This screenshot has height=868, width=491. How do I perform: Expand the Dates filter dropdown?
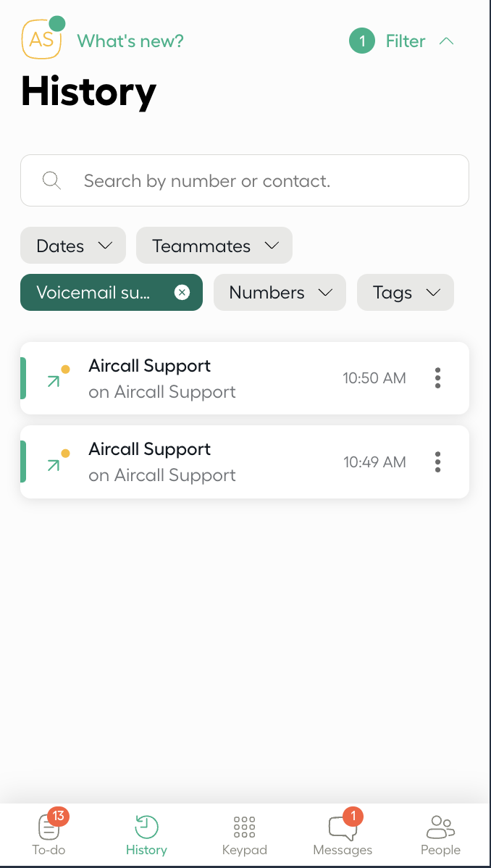(x=73, y=246)
